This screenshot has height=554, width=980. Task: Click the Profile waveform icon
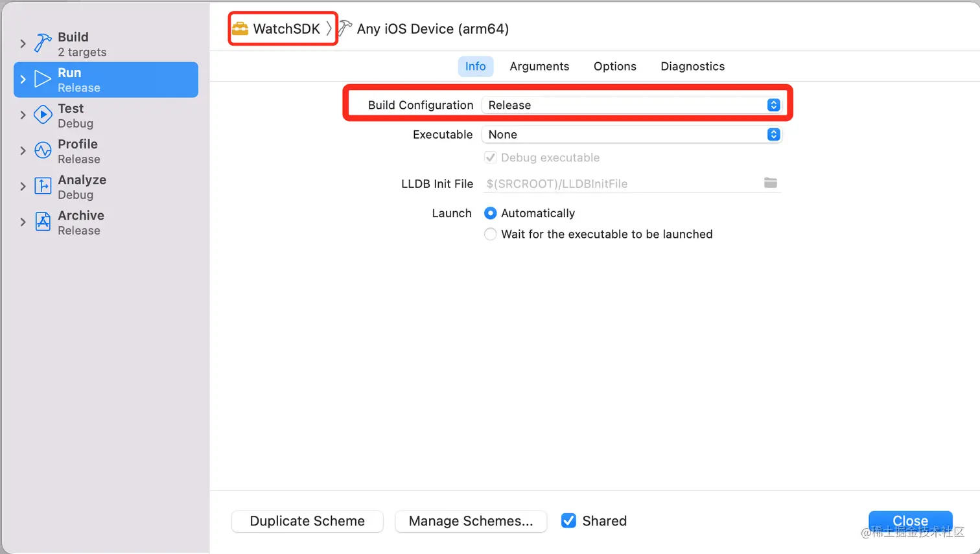coord(43,150)
